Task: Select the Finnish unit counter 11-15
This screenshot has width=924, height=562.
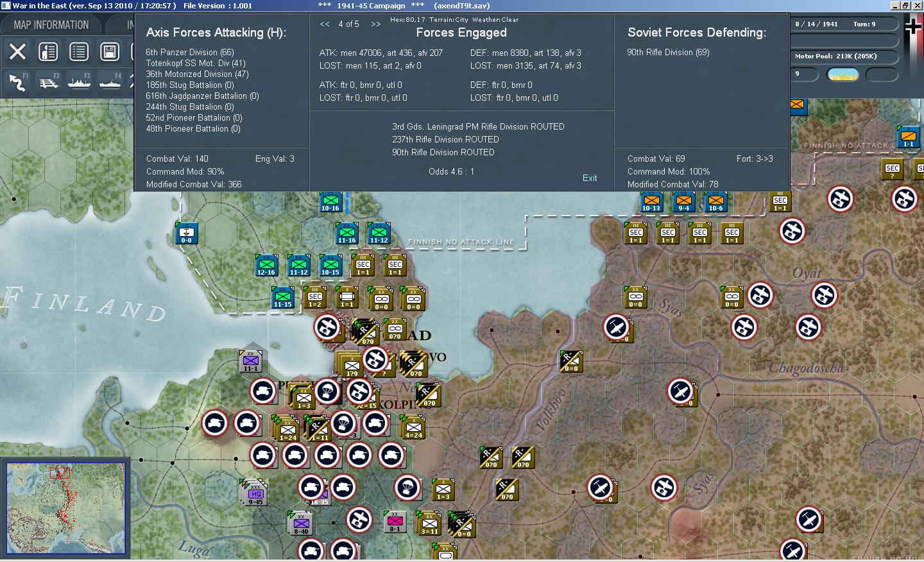Action: pyautogui.click(x=283, y=297)
